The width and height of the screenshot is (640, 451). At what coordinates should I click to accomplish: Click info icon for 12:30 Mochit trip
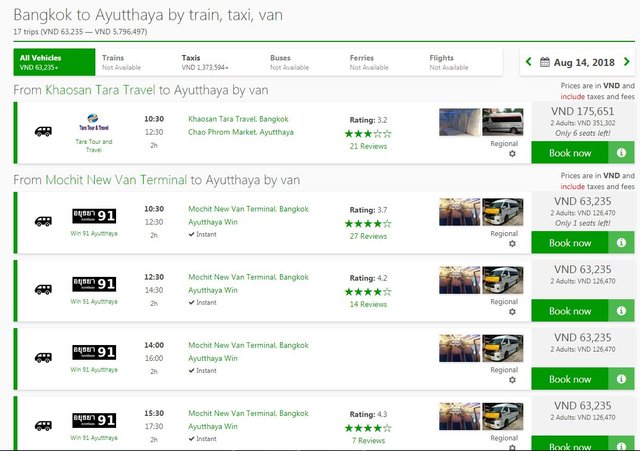point(621,311)
